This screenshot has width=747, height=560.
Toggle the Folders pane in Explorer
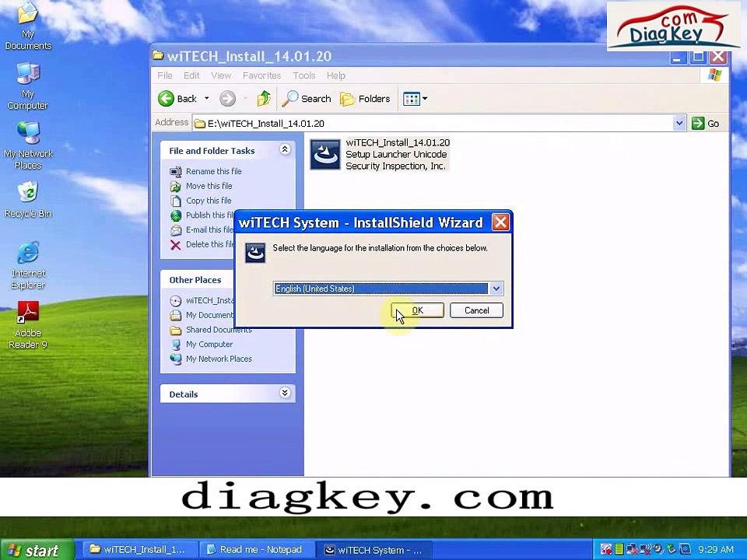[x=365, y=99]
